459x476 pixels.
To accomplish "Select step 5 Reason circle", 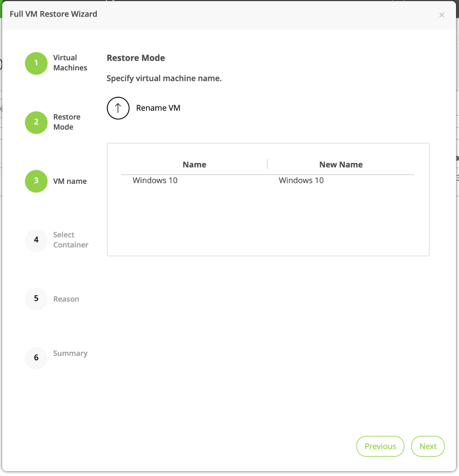I will click(36, 299).
